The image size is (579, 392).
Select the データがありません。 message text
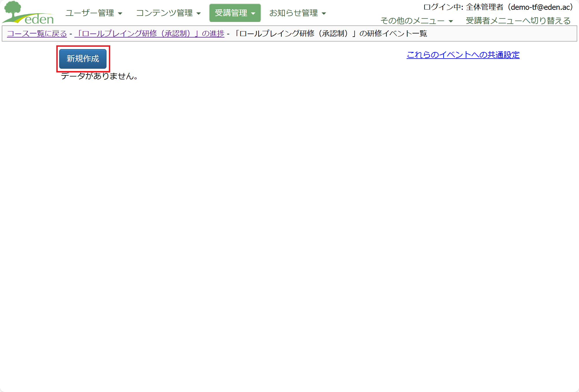pos(100,76)
